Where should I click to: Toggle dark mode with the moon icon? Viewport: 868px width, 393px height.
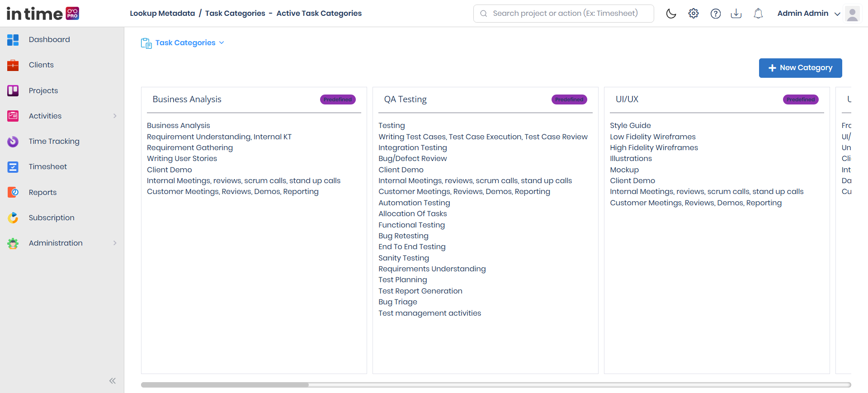[x=671, y=14]
